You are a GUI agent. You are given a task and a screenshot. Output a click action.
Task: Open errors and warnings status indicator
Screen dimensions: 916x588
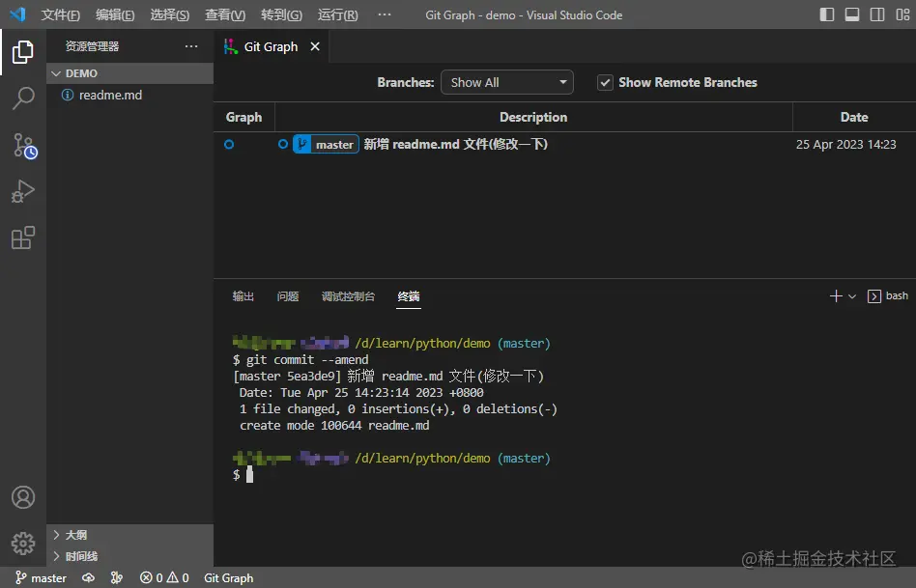pyautogui.click(x=164, y=578)
